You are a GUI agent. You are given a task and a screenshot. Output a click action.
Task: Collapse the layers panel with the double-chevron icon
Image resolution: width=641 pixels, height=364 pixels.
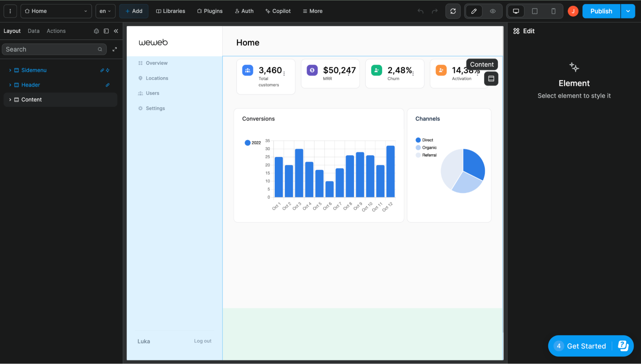(x=116, y=31)
